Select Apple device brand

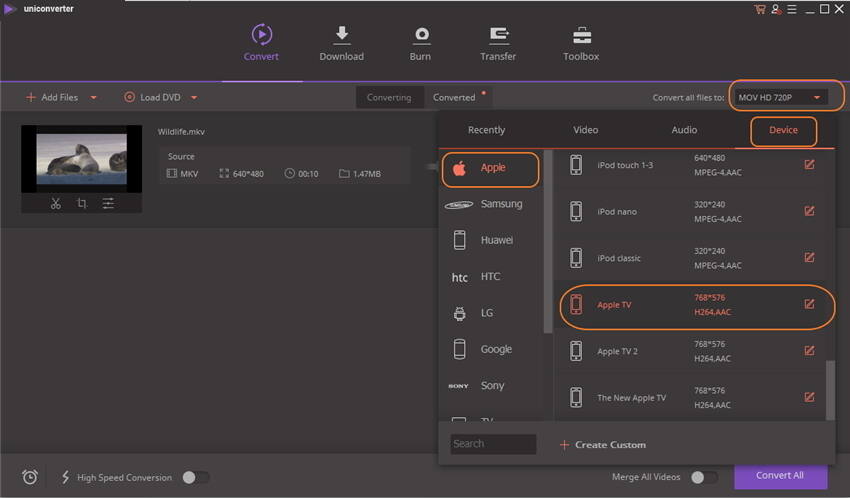coord(490,169)
